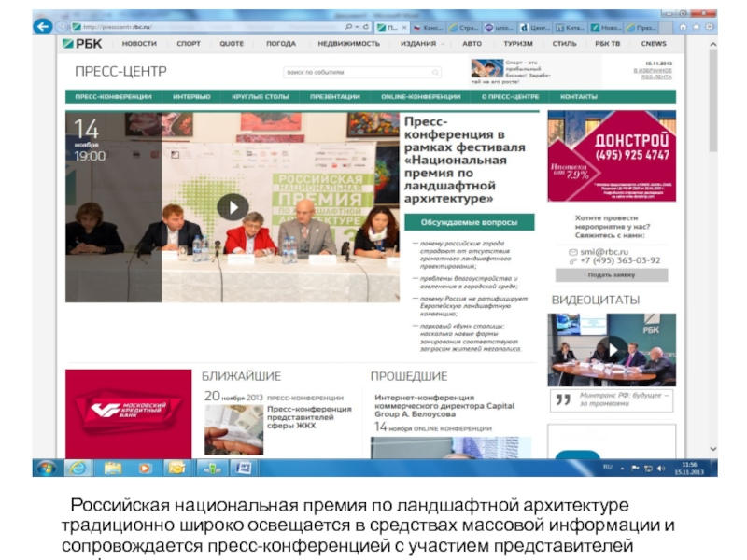Select the ПРЕЗЕНТАЦИИ tab
Screen dimensions: 747x560
point(335,97)
